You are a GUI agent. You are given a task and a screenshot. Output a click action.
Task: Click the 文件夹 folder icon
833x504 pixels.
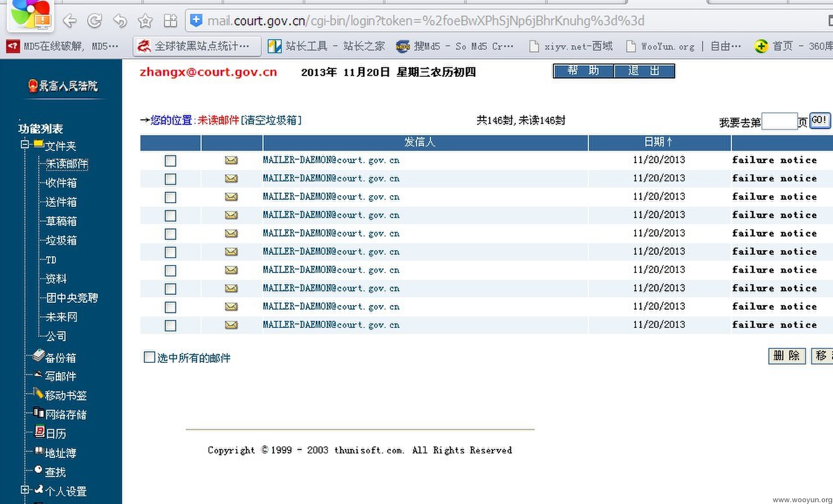coord(38,143)
